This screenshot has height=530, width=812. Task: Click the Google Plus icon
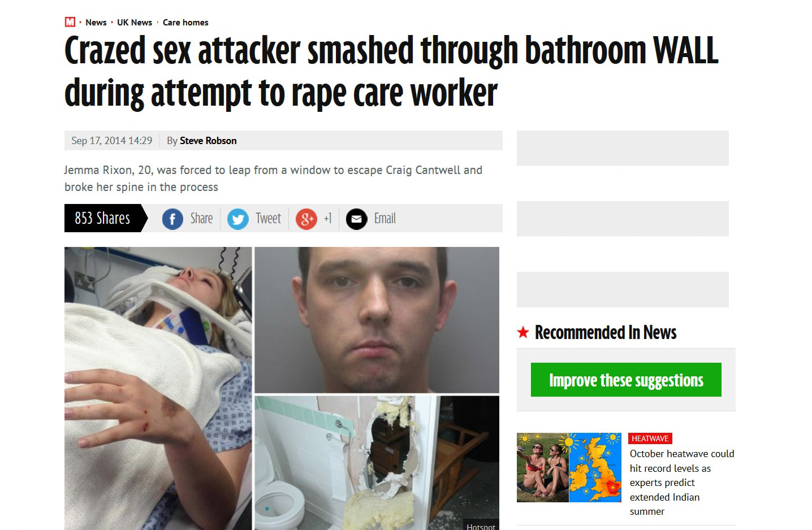pos(306,219)
